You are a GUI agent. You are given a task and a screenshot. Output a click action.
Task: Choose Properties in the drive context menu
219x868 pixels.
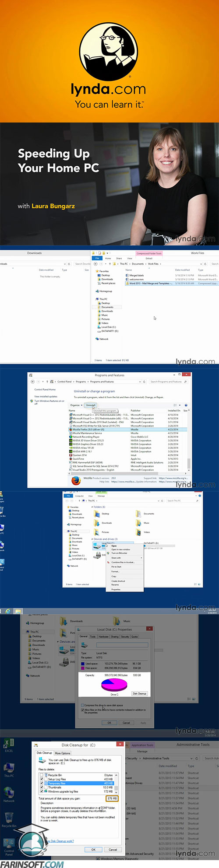pyautogui.click(x=116, y=589)
